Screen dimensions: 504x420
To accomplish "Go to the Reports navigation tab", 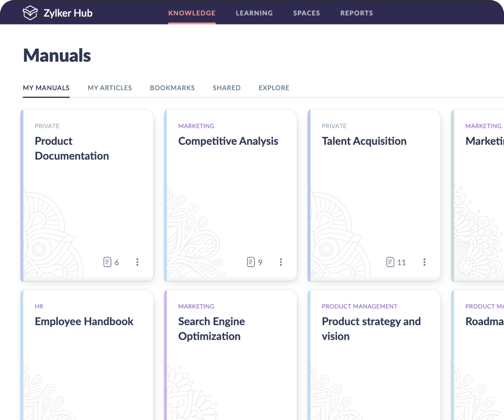I will point(357,13).
